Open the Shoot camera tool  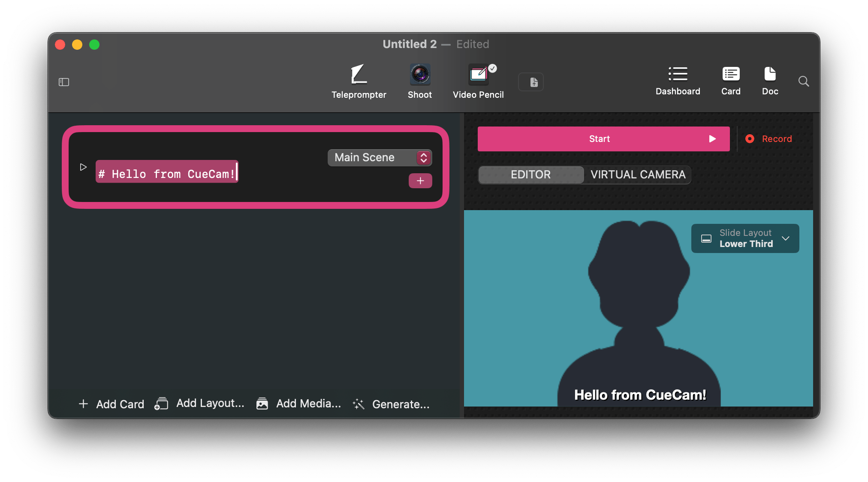(419, 81)
